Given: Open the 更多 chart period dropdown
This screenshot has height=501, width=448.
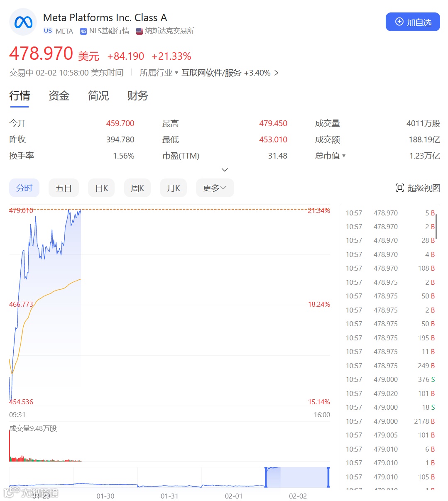Looking at the screenshot, I should pos(215,188).
